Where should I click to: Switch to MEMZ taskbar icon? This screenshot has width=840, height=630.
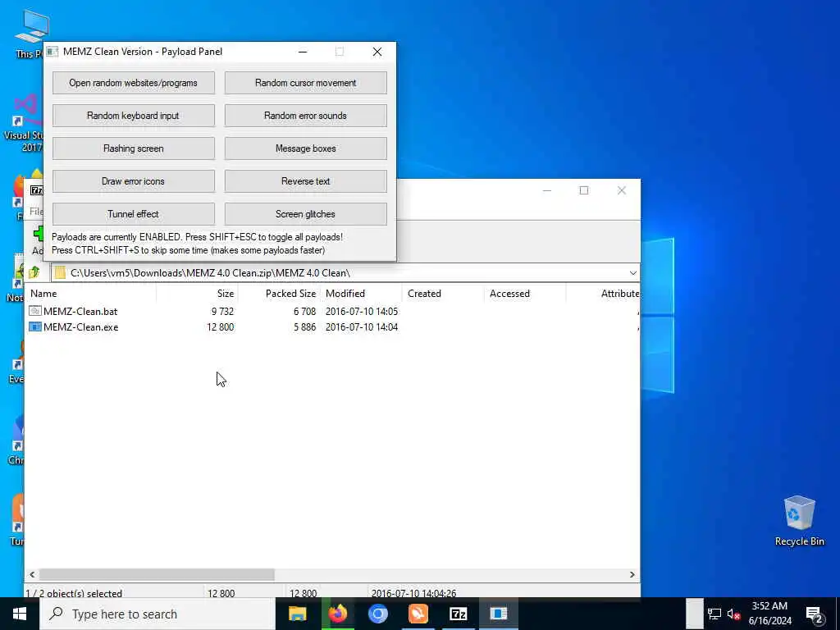click(x=498, y=614)
